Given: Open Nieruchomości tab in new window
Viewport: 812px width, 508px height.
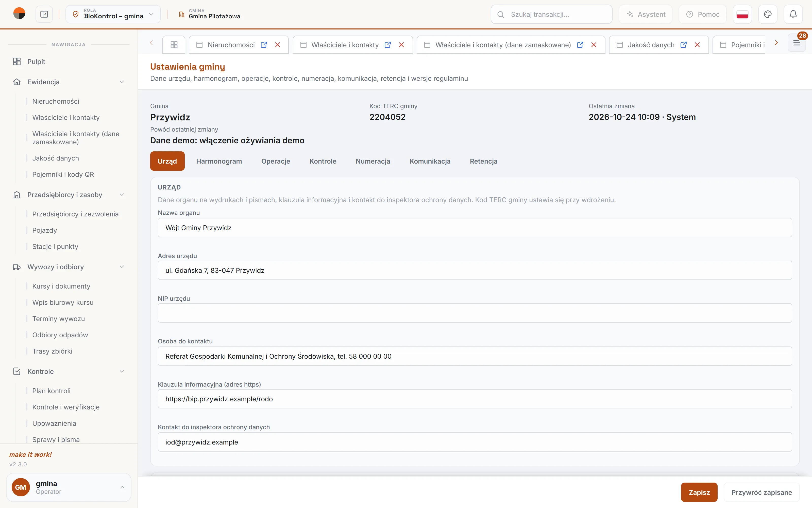Looking at the screenshot, I should [264, 45].
